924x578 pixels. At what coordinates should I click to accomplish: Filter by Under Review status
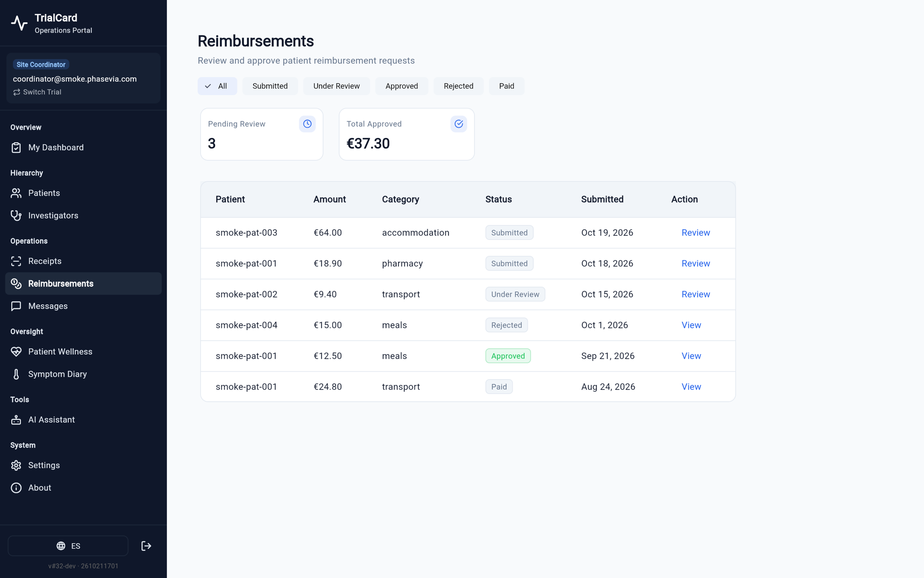336,86
